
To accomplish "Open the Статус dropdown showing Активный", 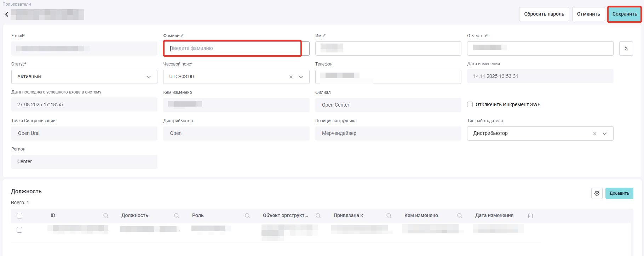I will [x=84, y=77].
